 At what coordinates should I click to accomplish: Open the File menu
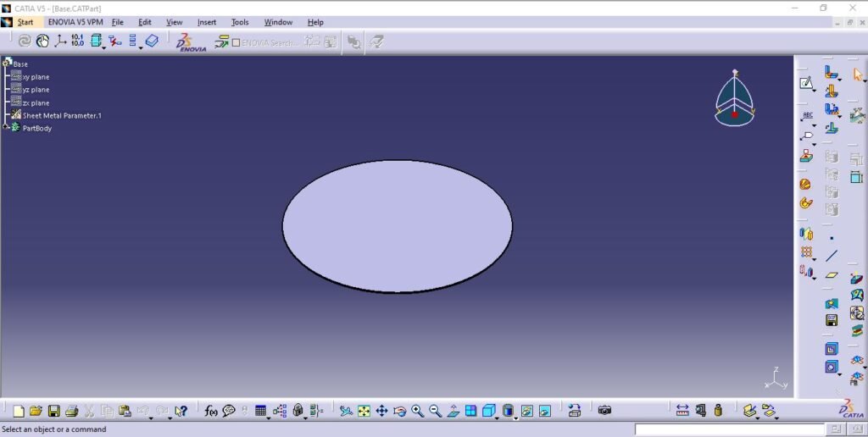click(x=117, y=22)
